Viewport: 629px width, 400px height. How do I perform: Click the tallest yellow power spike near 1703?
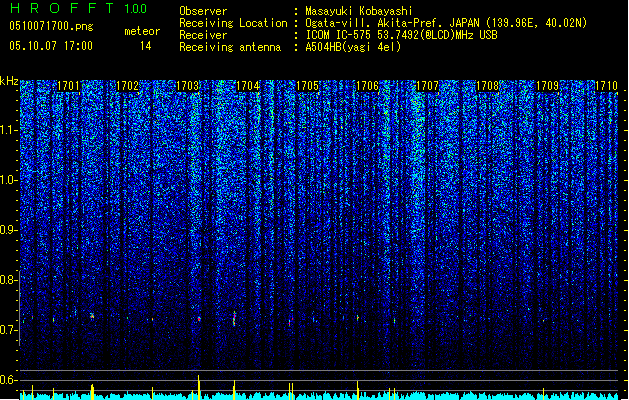pyautogui.click(x=199, y=387)
